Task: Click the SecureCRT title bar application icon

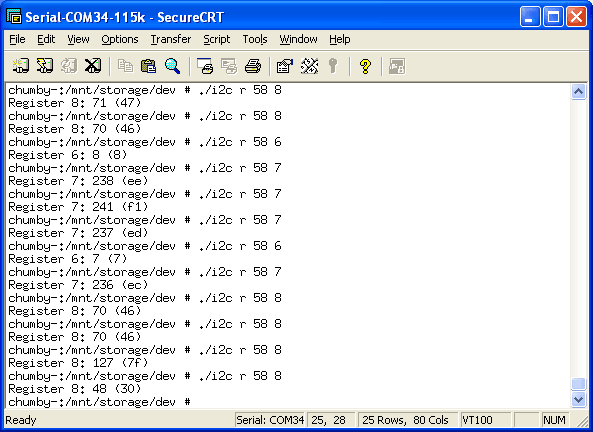Action: [x=14, y=17]
